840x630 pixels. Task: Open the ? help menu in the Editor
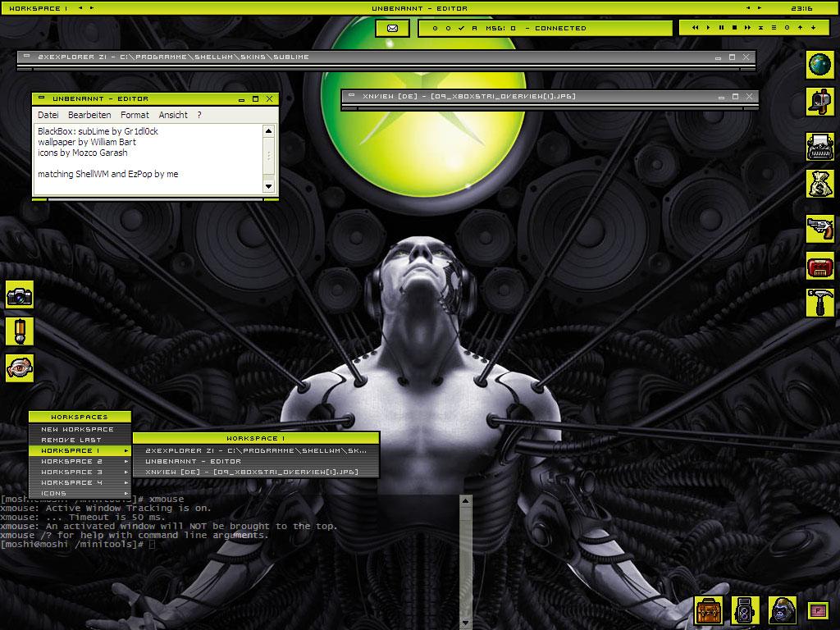point(199,115)
